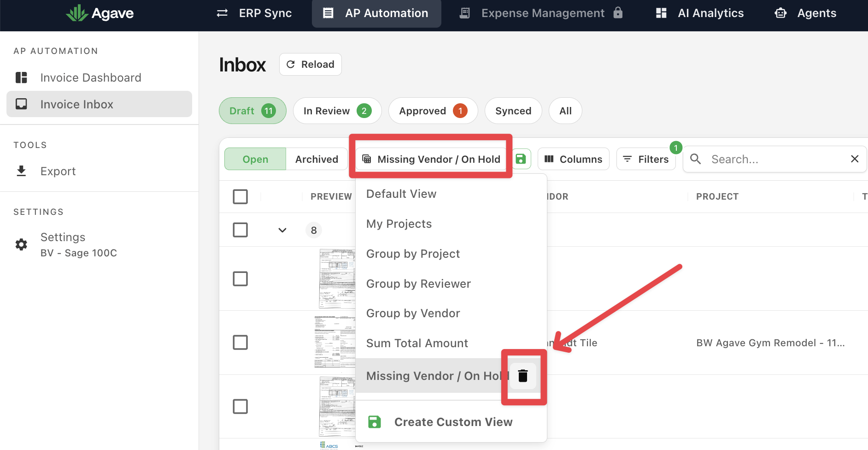Click the green disk icon beside Create Custom View
This screenshot has width=868, height=450.
(375, 422)
